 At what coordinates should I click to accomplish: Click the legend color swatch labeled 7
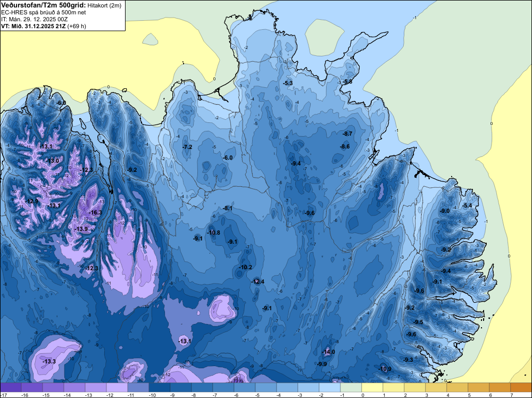click(x=521, y=387)
